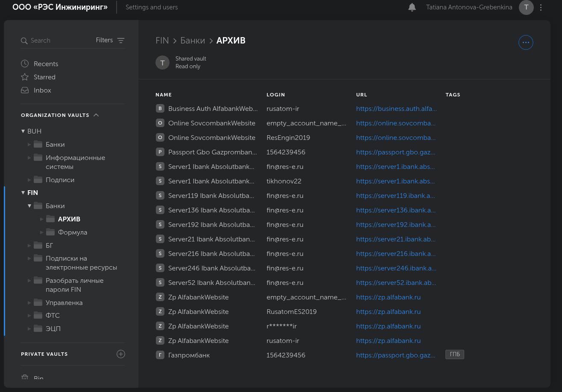The height and width of the screenshot is (392, 562).
Task: Open the three-dot options menu for АРХИВ
Action: pos(526,43)
